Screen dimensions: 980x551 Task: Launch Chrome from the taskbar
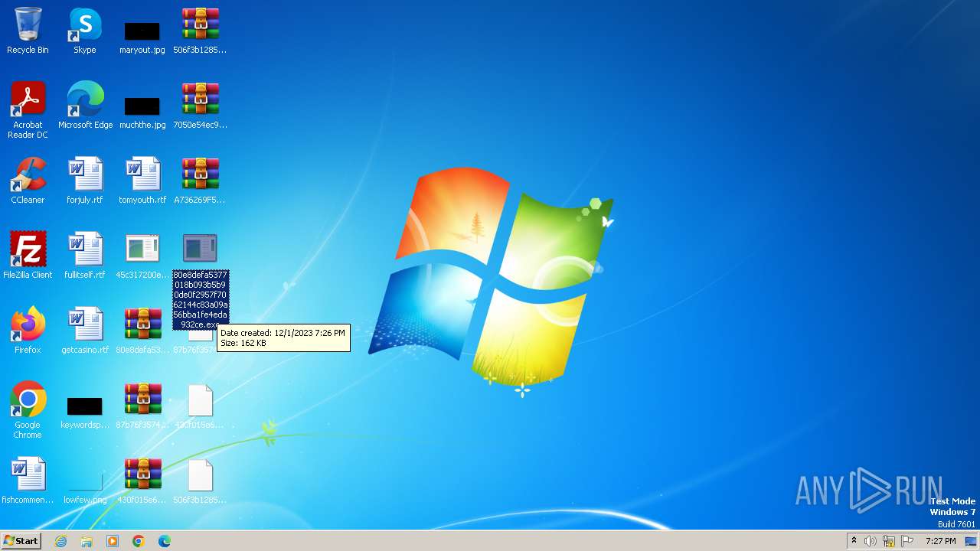pos(139,541)
